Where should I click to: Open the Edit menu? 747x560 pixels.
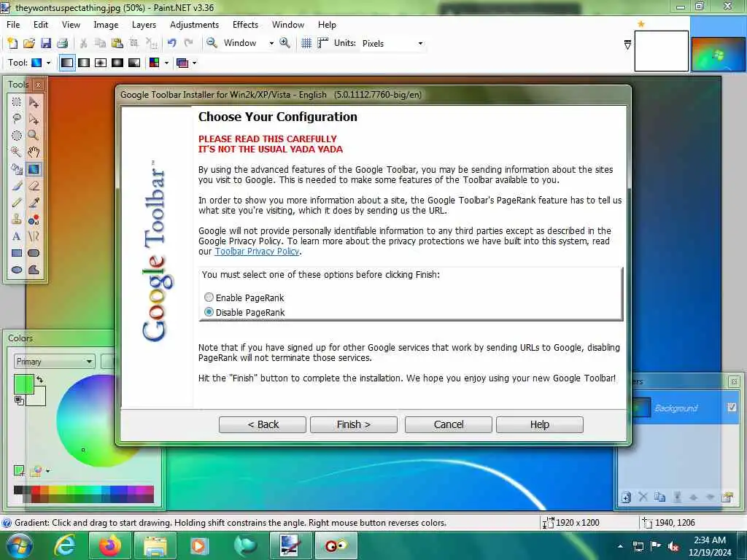[x=41, y=25]
